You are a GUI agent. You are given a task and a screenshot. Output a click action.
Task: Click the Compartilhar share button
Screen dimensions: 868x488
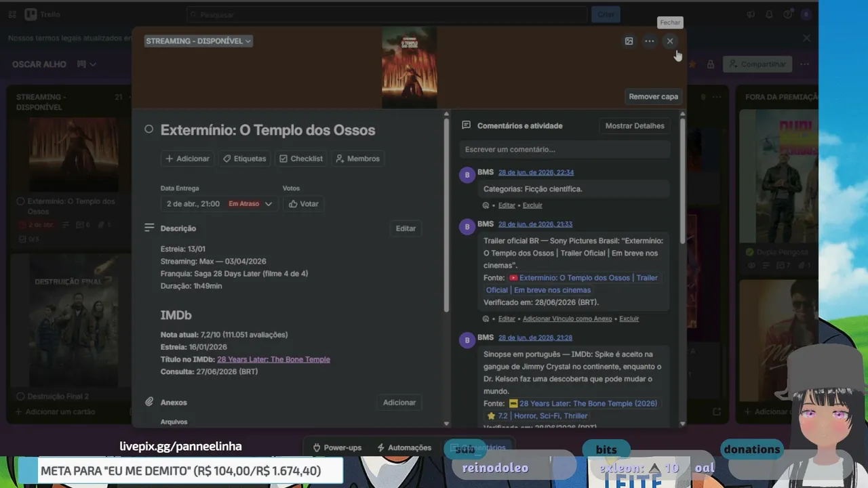[757, 64]
